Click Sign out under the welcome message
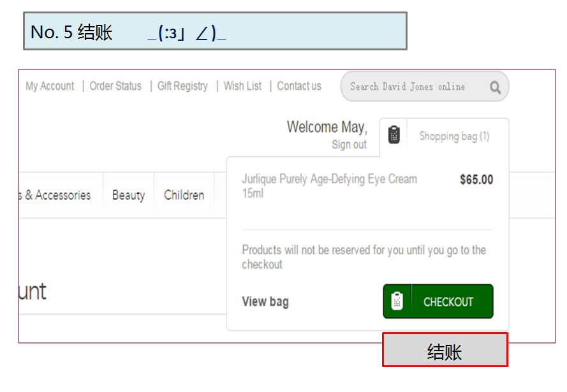 [349, 144]
